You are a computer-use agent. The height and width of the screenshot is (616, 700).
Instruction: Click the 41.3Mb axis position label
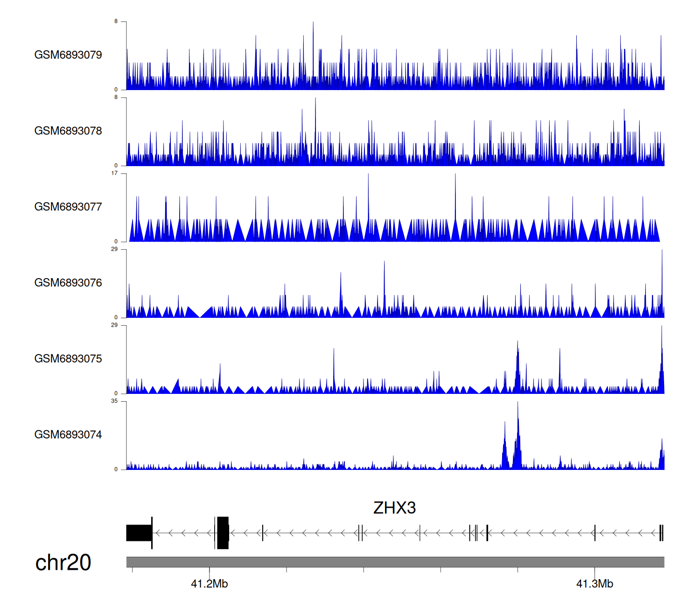[595, 584]
